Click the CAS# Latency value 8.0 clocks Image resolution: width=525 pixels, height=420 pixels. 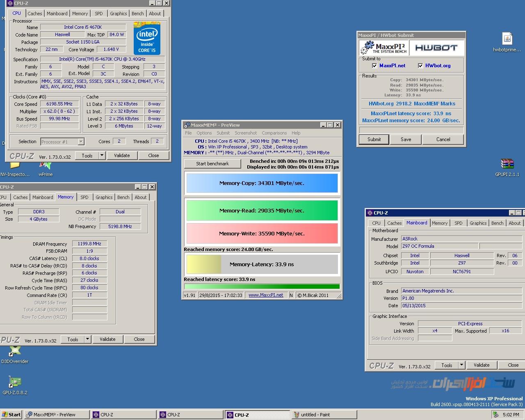pyautogui.click(x=89, y=258)
